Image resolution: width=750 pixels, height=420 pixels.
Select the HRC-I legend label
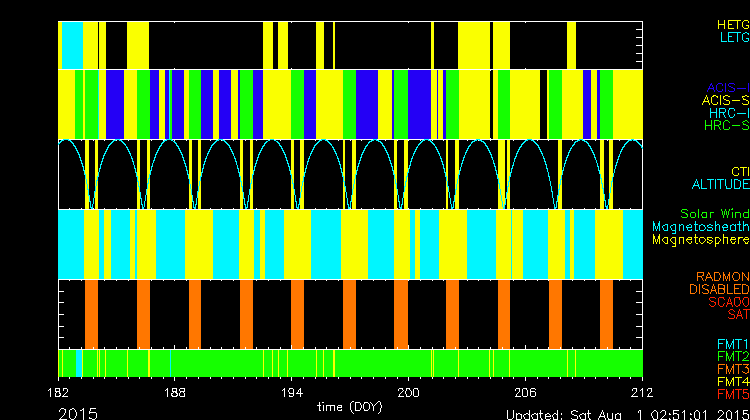click(x=728, y=113)
